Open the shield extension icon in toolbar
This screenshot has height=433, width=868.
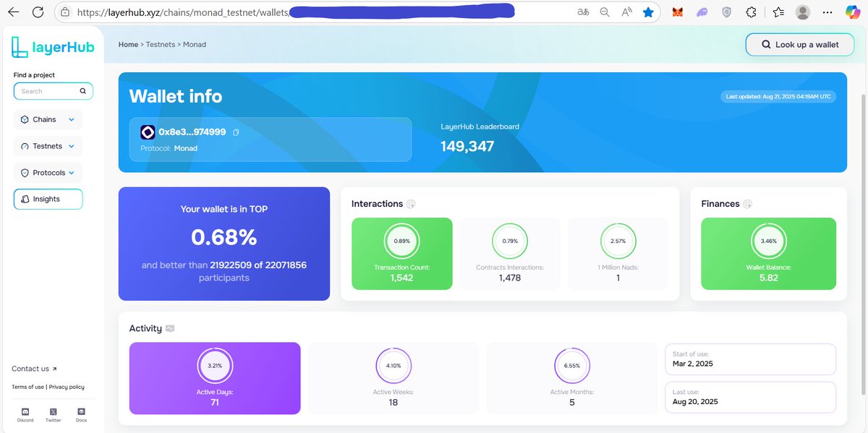coord(727,12)
